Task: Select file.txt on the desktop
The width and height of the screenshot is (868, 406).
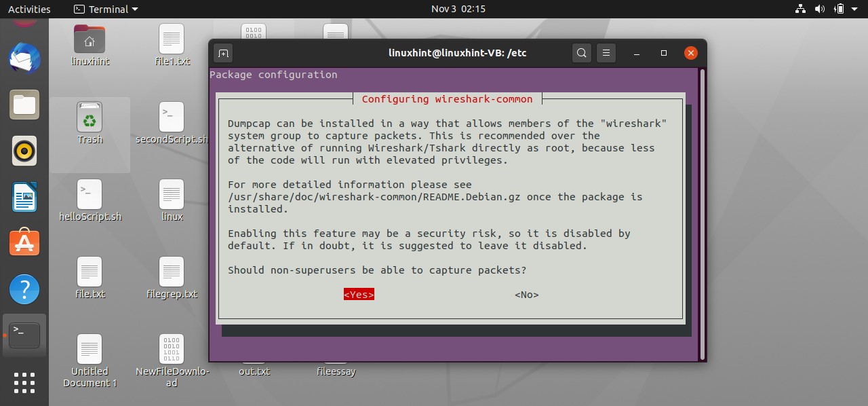Action: click(90, 278)
